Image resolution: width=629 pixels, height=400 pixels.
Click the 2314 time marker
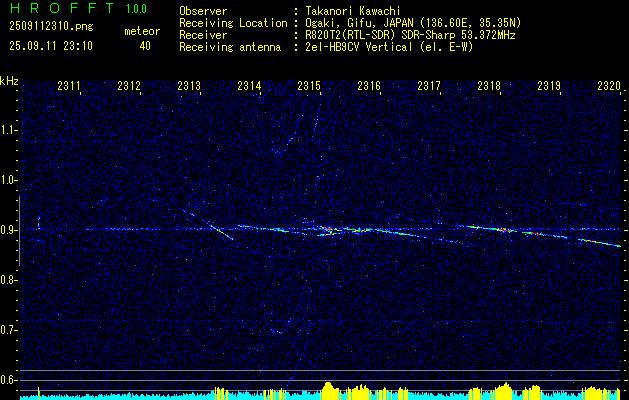click(249, 85)
